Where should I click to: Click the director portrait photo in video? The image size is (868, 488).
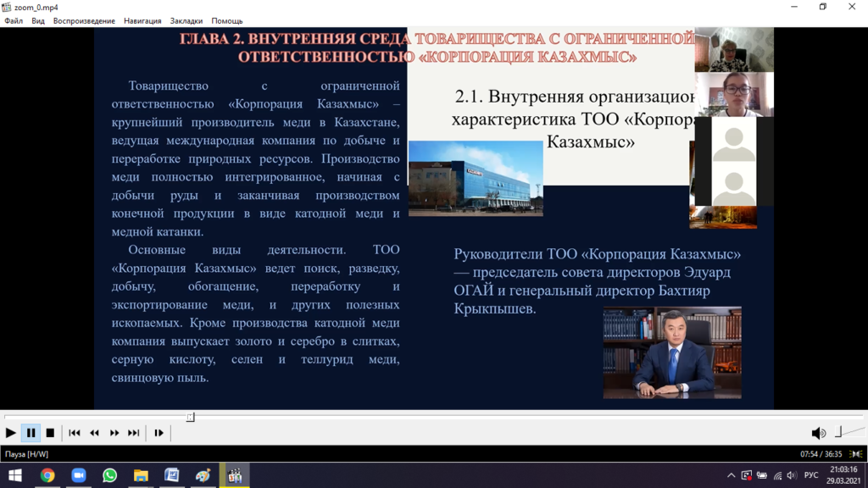(672, 352)
